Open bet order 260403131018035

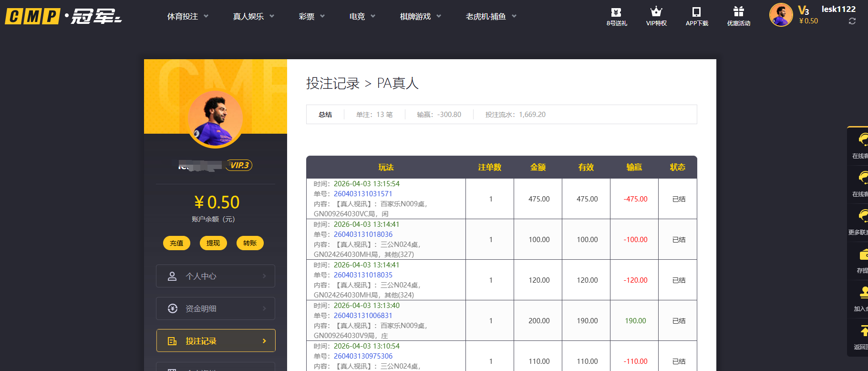363,275
